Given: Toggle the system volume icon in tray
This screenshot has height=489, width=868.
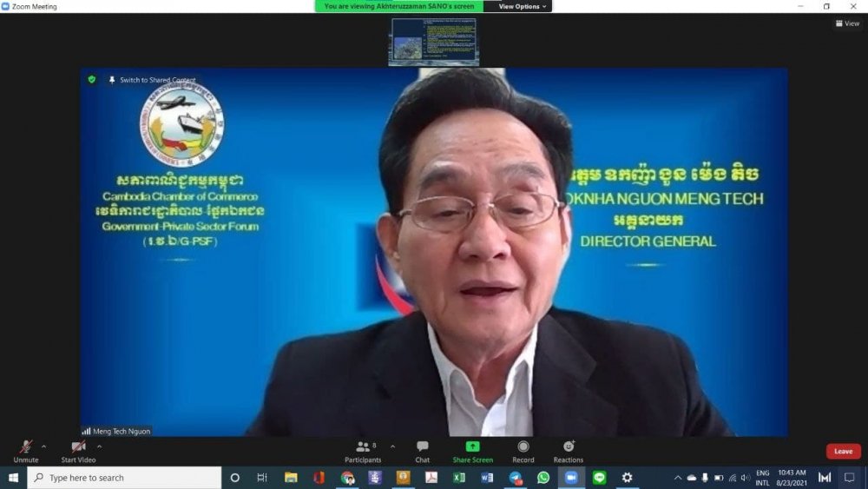Looking at the screenshot, I should (x=746, y=478).
